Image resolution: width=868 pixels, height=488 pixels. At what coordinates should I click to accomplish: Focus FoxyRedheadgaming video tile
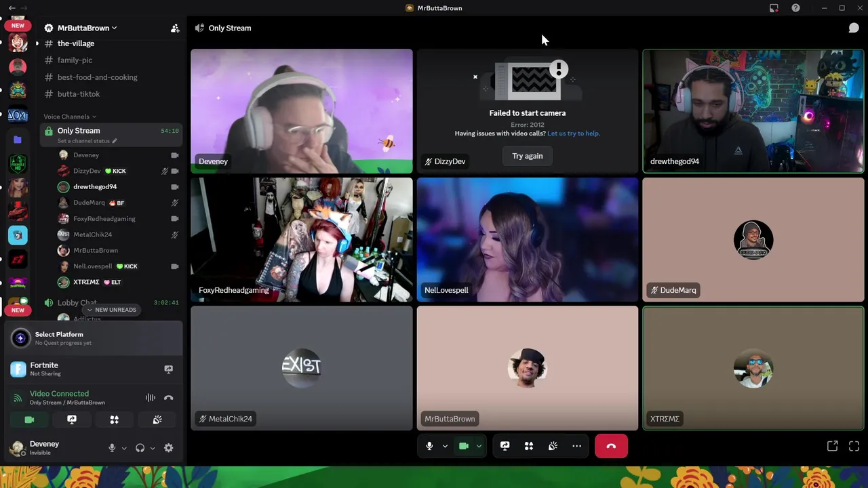pyautogui.click(x=301, y=240)
